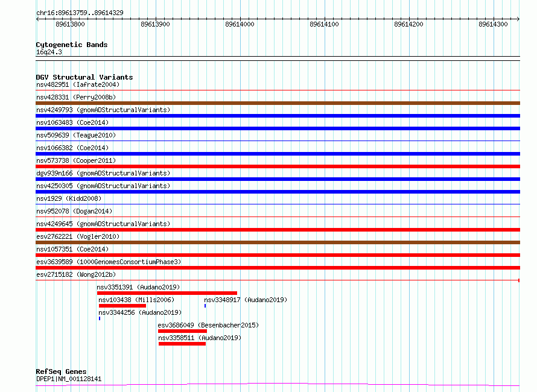Click the chr16:89613759..89614329 coordinate text
The image size is (537, 392).
[x=80, y=13]
